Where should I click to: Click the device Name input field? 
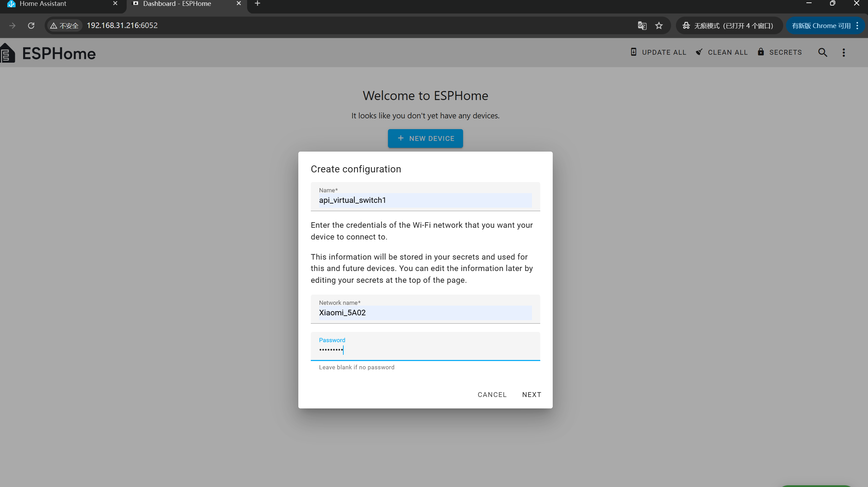point(425,200)
